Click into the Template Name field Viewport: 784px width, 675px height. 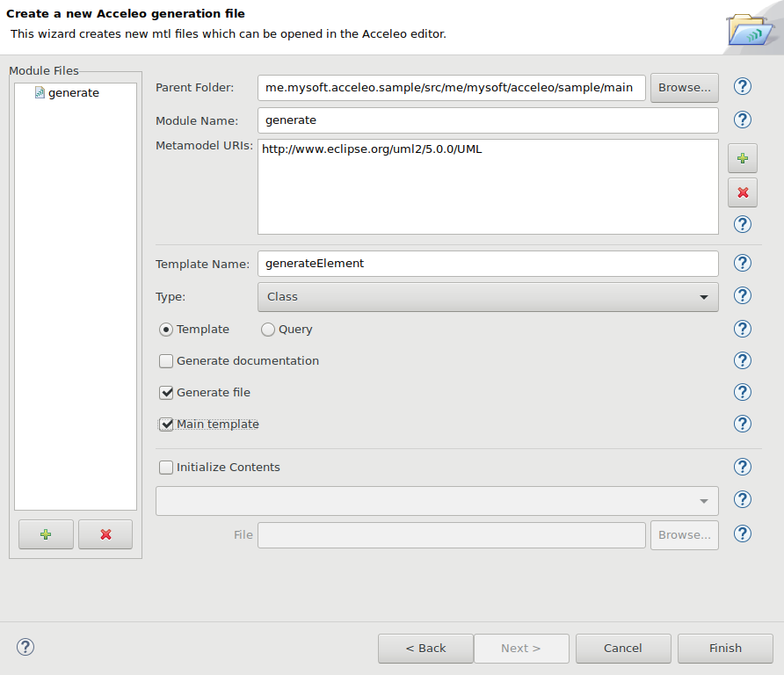(x=488, y=264)
